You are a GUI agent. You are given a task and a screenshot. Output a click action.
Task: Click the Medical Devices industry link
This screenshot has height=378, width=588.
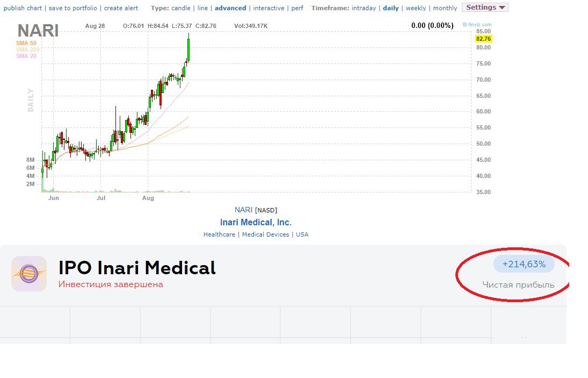[265, 234]
